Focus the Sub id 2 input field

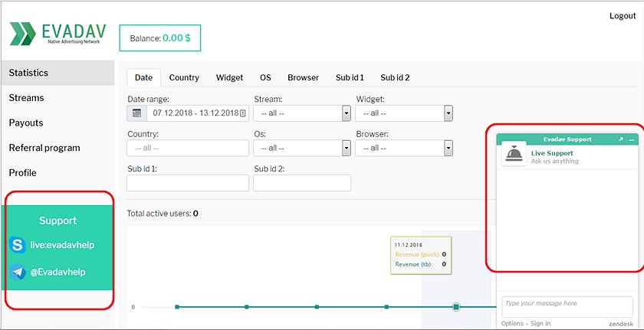[302, 183]
